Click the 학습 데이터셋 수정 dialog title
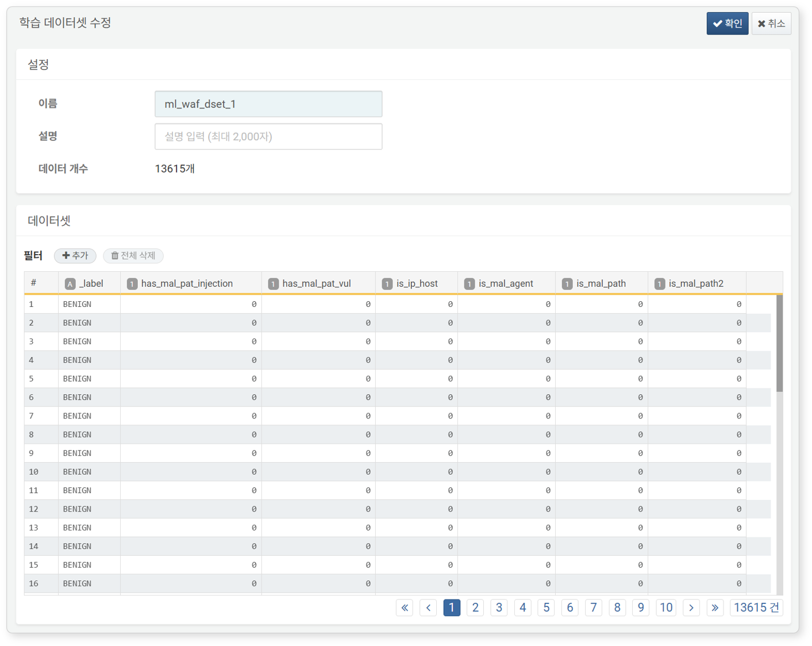812x646 pixels. click(x=65, y=23)
